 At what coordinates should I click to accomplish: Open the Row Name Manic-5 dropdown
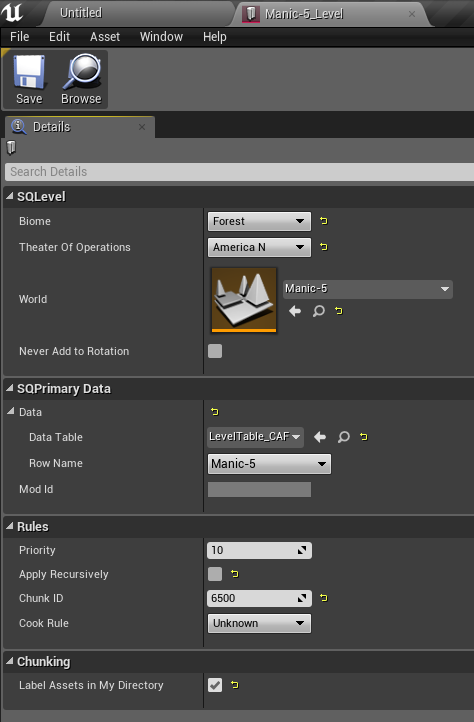tap(269, 464)
